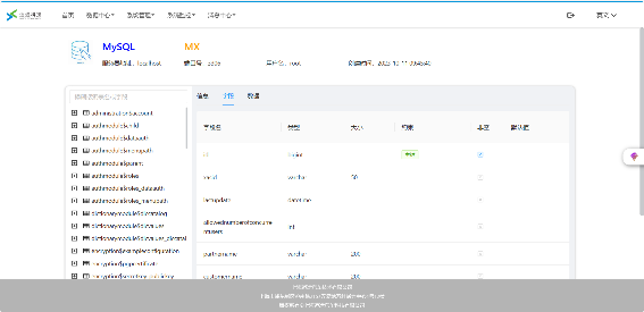Click the table search input field
The height and width of the screenshot is (312, 644).
pyautogui.click(x=129, y=97)
